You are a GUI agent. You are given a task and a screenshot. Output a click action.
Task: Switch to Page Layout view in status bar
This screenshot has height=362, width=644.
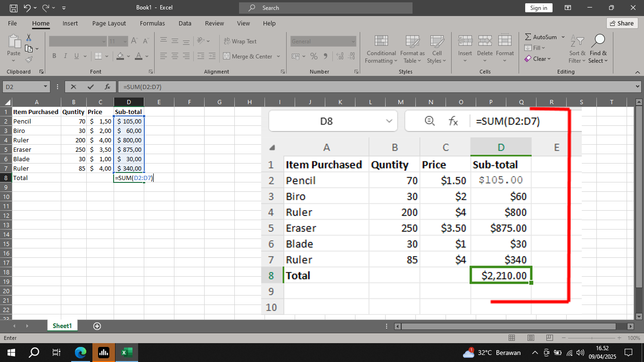tap(530, 338)
